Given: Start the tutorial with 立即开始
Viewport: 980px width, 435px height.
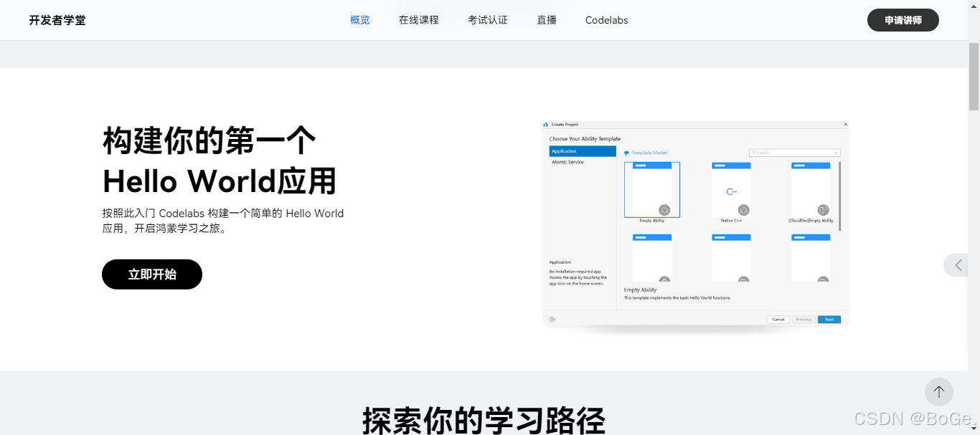Looking at the screenshot, I should [x=152, y=274].
